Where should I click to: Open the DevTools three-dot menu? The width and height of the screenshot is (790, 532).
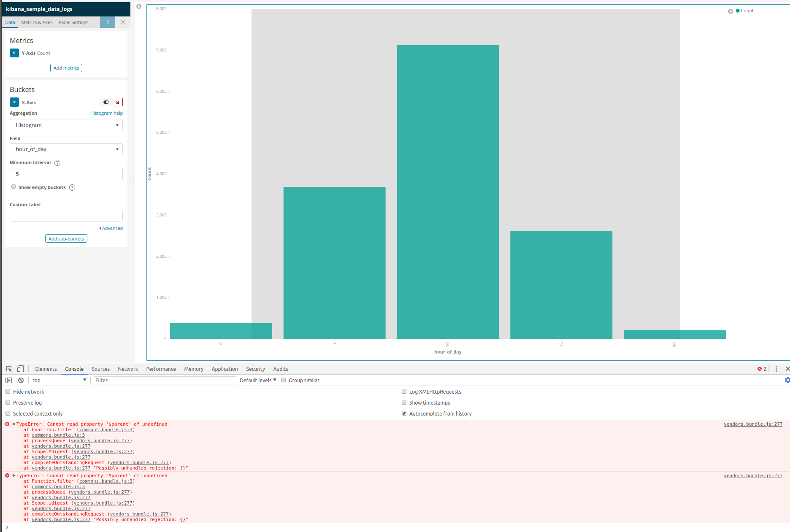point(776,368)
